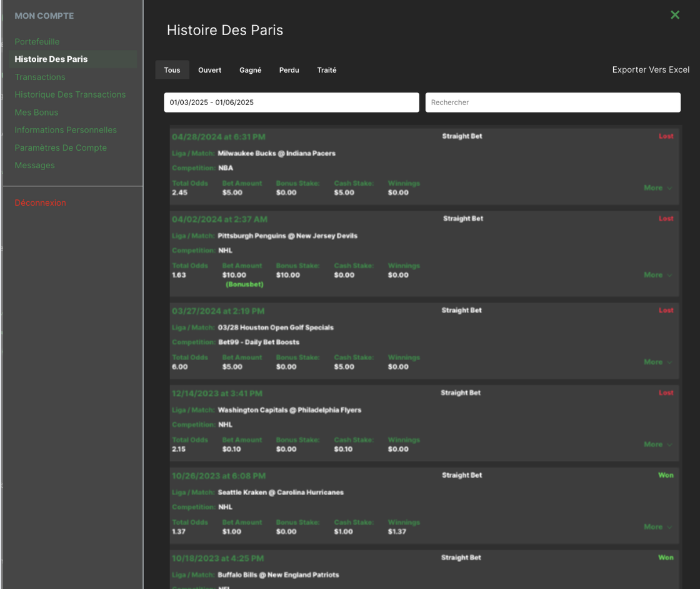The height and width of the screenshot is (589, 700).
Task: Expand More on Milwaukee Bucks bet
Action: tap(657, 188)
